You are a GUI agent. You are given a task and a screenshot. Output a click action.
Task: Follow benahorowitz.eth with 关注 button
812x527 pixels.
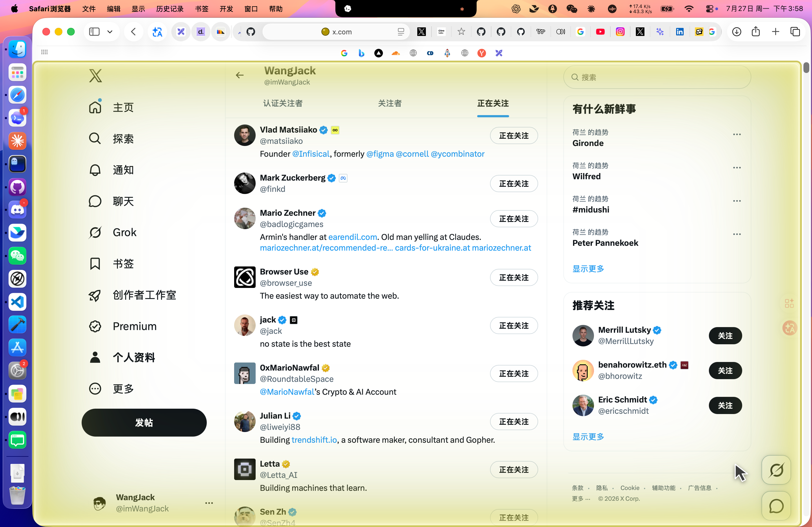click(725, 371)
